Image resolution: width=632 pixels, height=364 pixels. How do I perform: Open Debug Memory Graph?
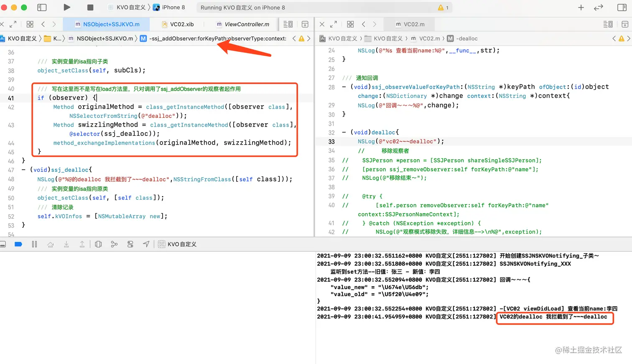tap(114, 244)
